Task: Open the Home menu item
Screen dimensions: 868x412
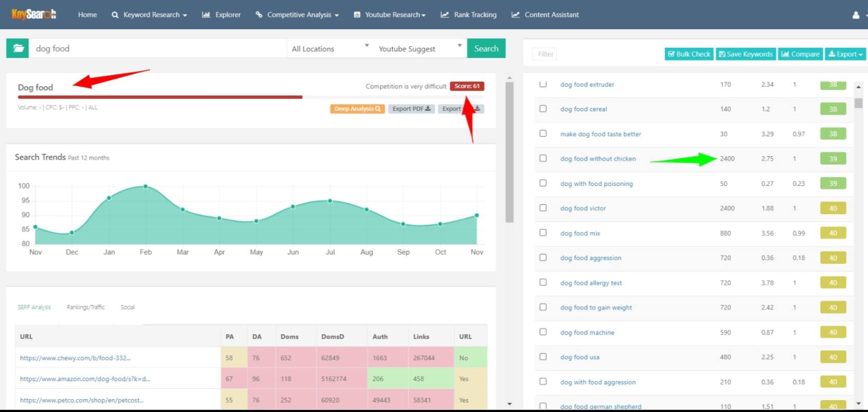Action: pyautogui.click(x=87, y=15)
